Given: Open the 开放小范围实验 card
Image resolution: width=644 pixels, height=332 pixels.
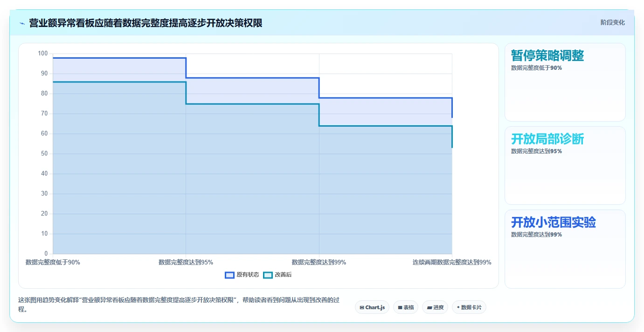Looking at the screenshot, I should point(565,249).
